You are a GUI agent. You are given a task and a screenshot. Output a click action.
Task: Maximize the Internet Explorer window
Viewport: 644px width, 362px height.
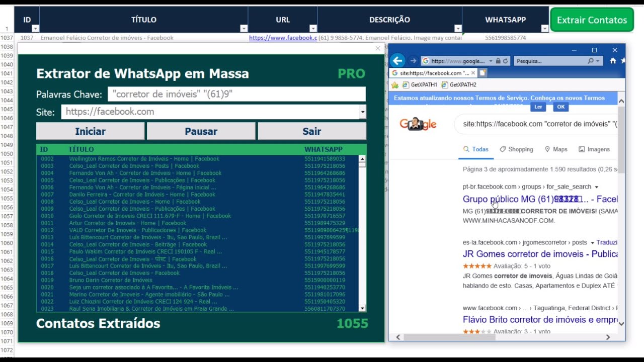point(594,50)
